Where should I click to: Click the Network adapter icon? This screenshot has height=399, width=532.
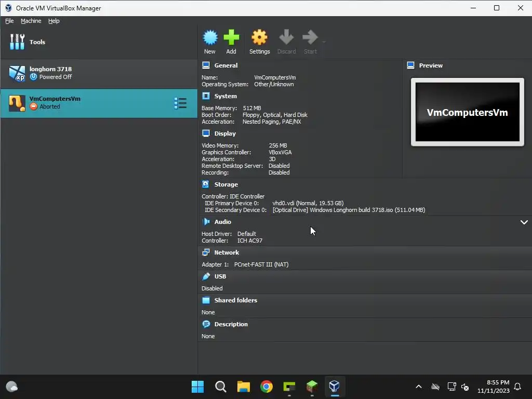206,252
